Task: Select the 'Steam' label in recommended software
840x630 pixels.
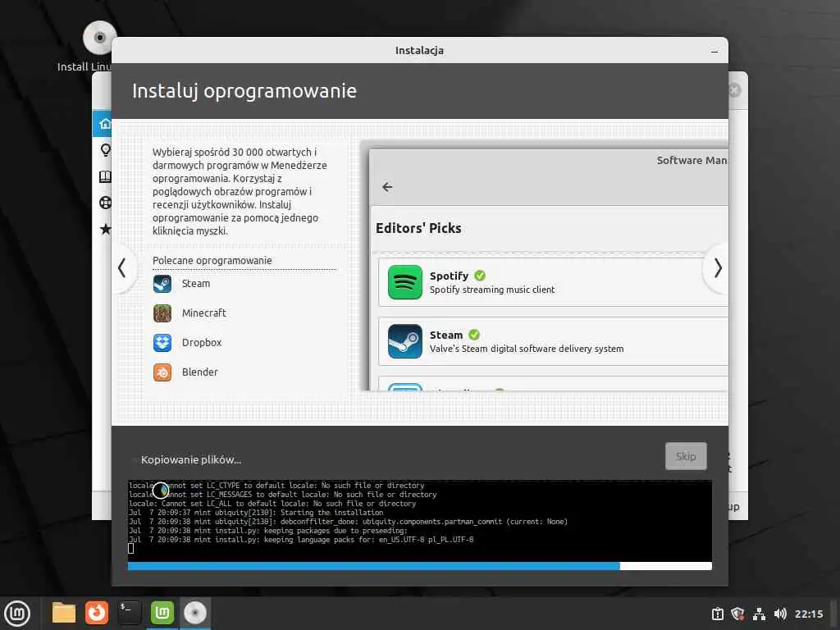Action: point(195,283)
